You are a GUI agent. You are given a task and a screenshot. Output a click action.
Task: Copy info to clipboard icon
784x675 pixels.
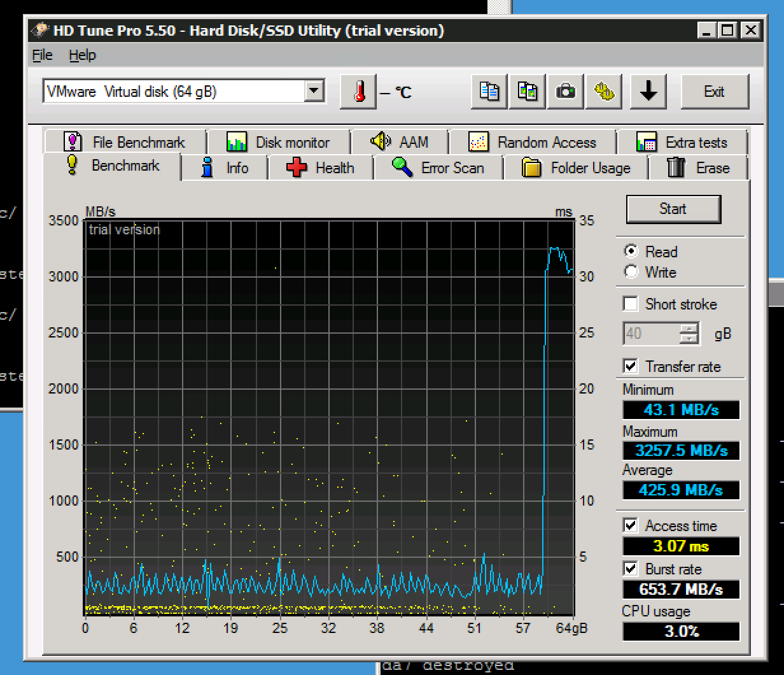(489, 92)
